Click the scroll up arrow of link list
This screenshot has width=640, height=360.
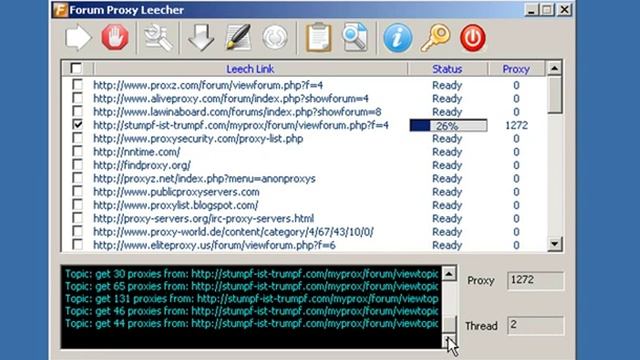554,68
